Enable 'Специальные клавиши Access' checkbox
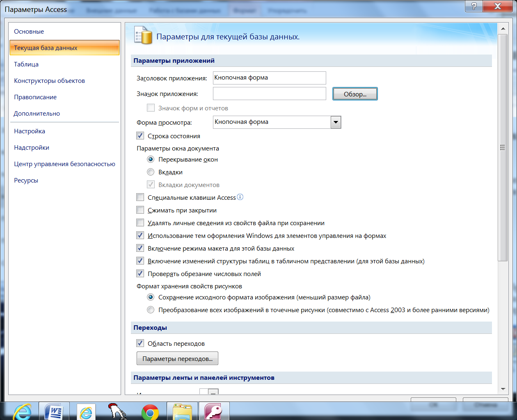This screenshot has width=517, height=420. click(140, 197)
